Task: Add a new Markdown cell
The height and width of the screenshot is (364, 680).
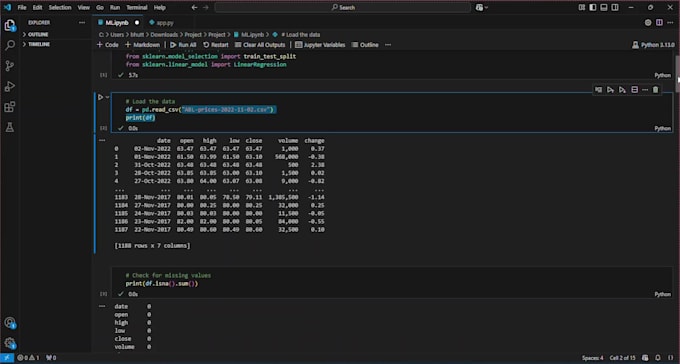Action: (x=142, y=45)
